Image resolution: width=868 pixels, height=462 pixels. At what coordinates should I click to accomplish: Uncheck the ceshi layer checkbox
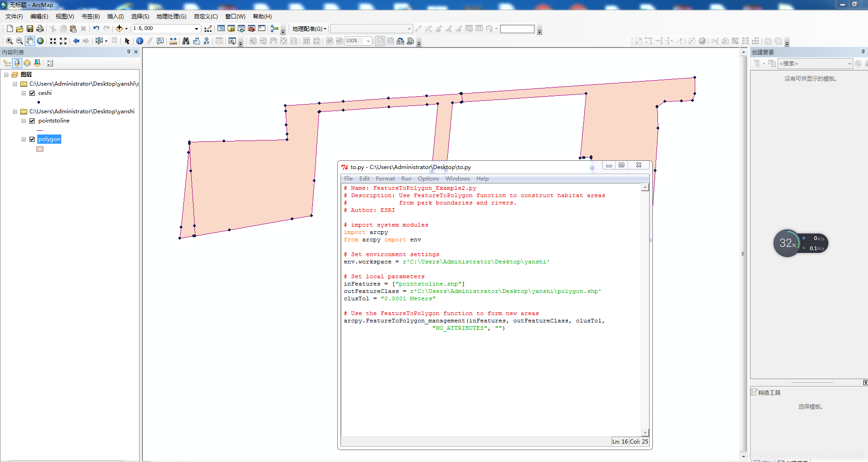(32, 93)
